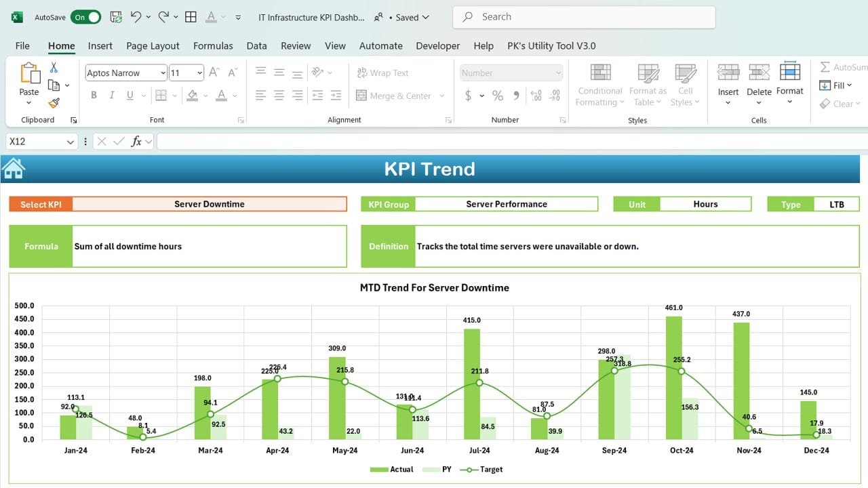Click the Paste clipboard icon
This screenshot has height=488, width=868.
point(29,74)
